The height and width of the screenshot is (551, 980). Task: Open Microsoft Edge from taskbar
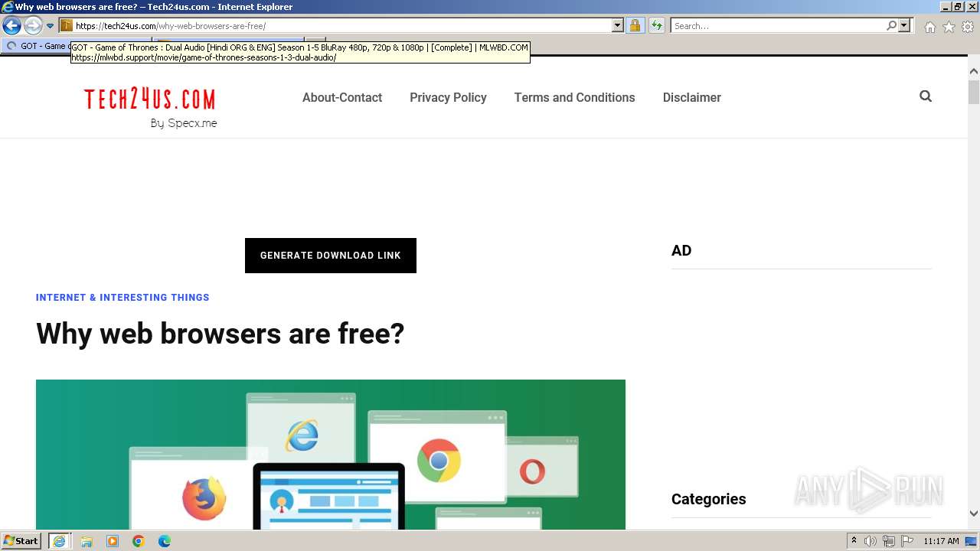pos(165,541)
